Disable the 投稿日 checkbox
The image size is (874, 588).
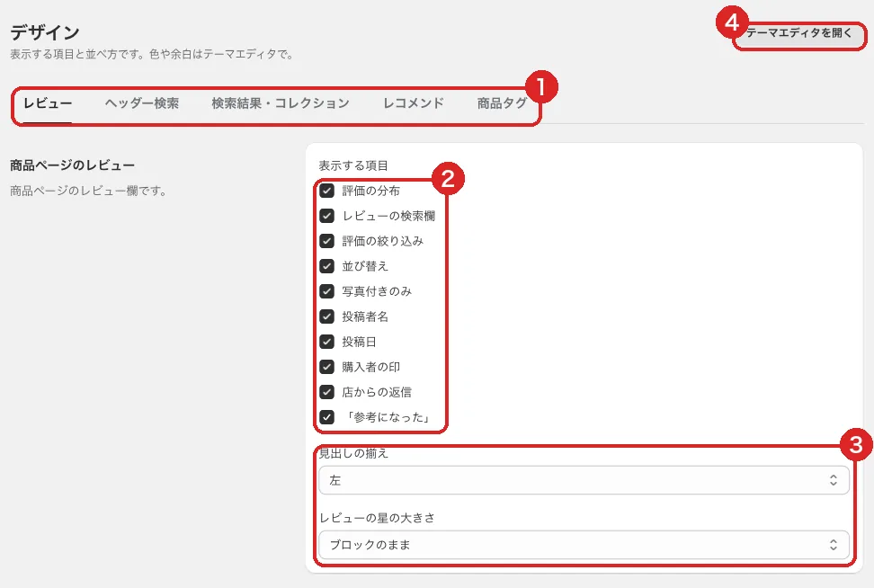[x=327, y=342]
